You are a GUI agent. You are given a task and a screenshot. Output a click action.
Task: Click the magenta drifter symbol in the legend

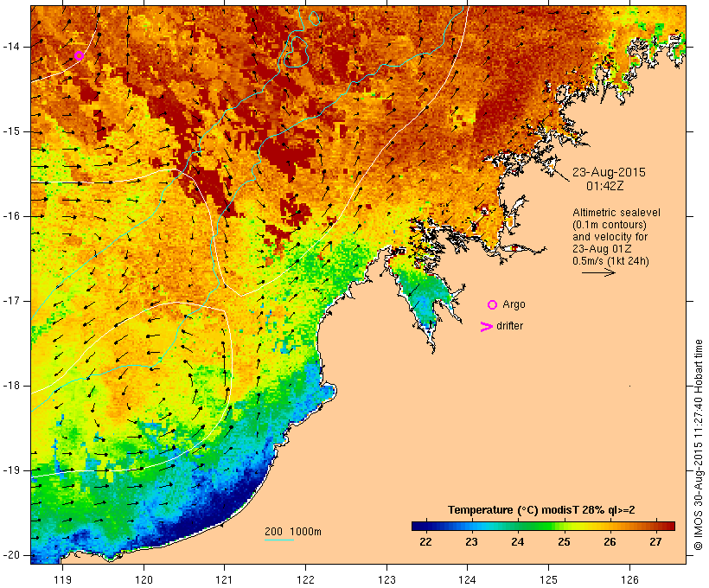486,327
